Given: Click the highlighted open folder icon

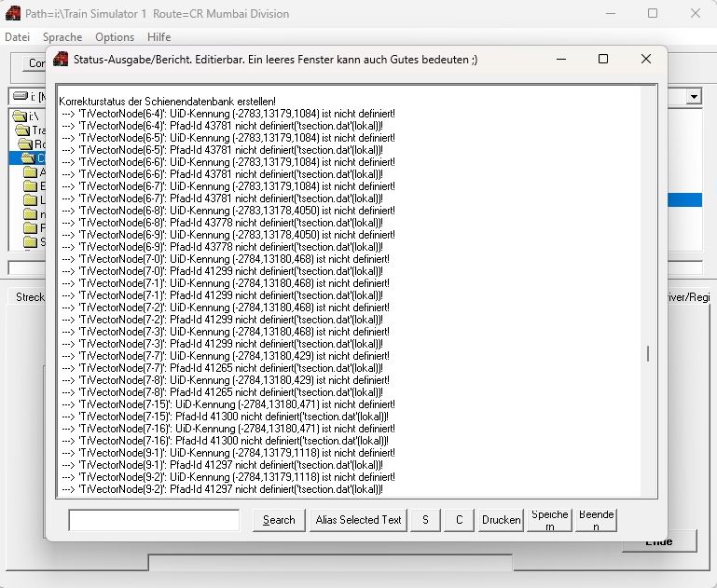Looking at the screenshot, I should click(x=28, y=158).
